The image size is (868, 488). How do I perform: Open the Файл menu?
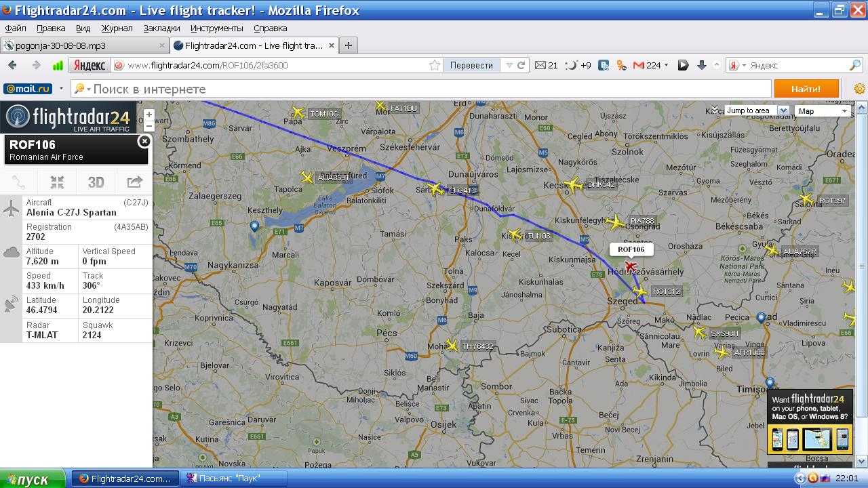click(x=16, y=28)
